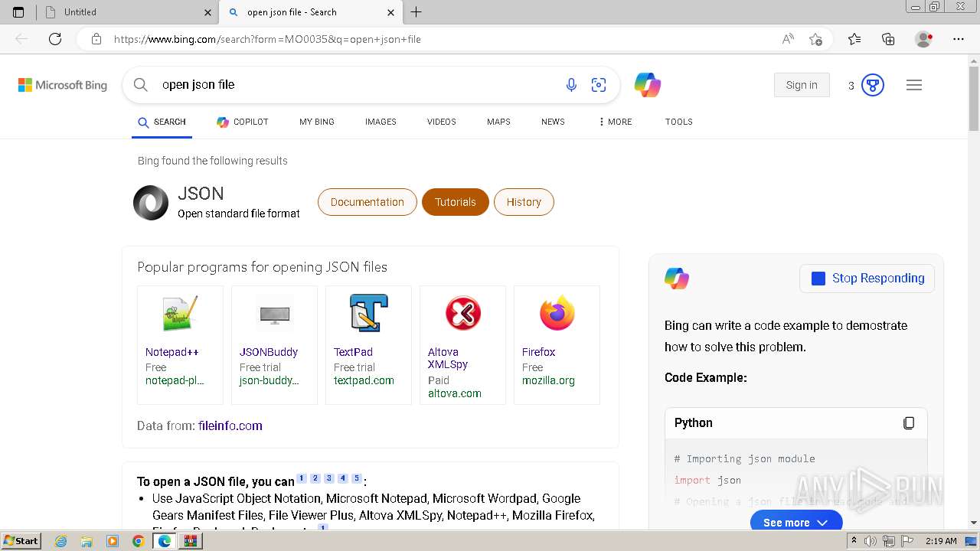Click citation number 1 superscript
Image resolution: width=980 pixels, height=551 pixels.
click(x=302, y=478)
